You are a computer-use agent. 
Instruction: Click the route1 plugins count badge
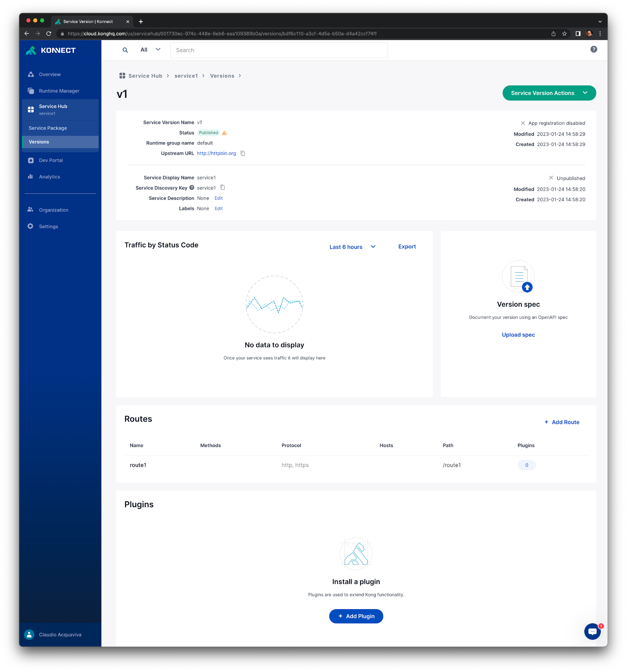coord(527,465)
